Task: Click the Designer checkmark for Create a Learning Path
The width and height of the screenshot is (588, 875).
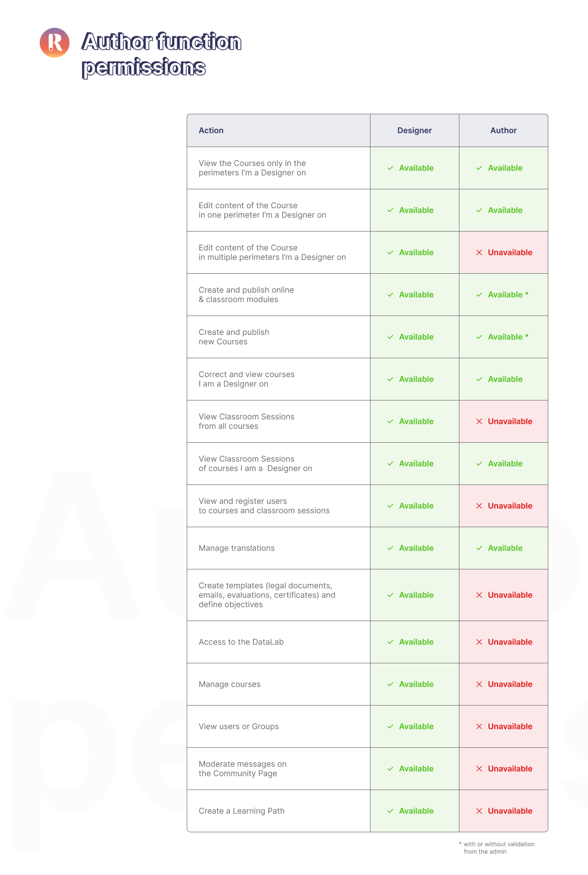Action: (x=390, y=811)
